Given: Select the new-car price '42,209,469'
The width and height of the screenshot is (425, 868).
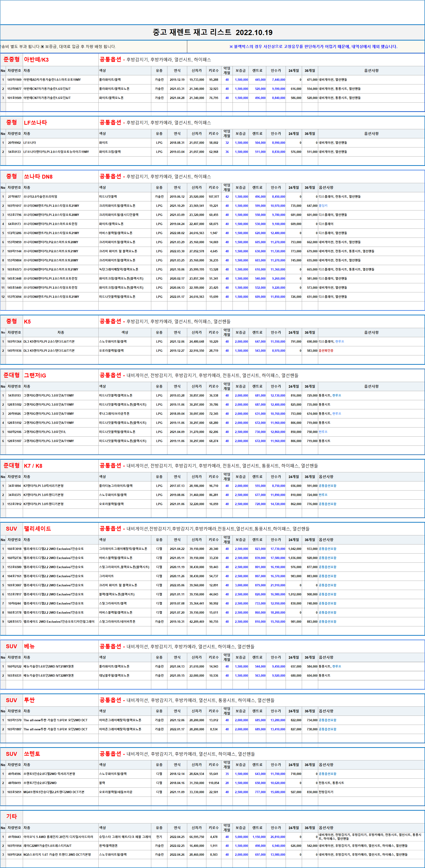Looking at the screenshot, I should pyautogui.click(x=197, y=622).
